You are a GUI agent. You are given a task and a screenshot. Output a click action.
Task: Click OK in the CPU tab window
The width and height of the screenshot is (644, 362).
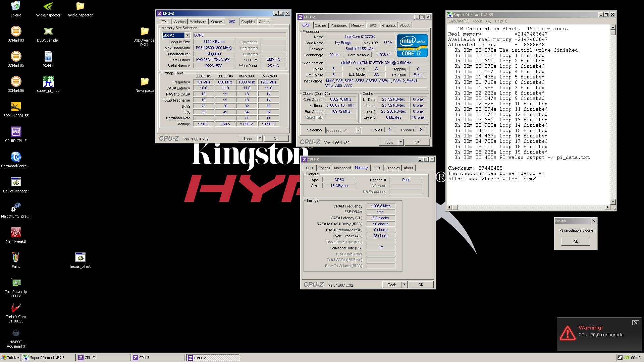click(x=417, y=142)
